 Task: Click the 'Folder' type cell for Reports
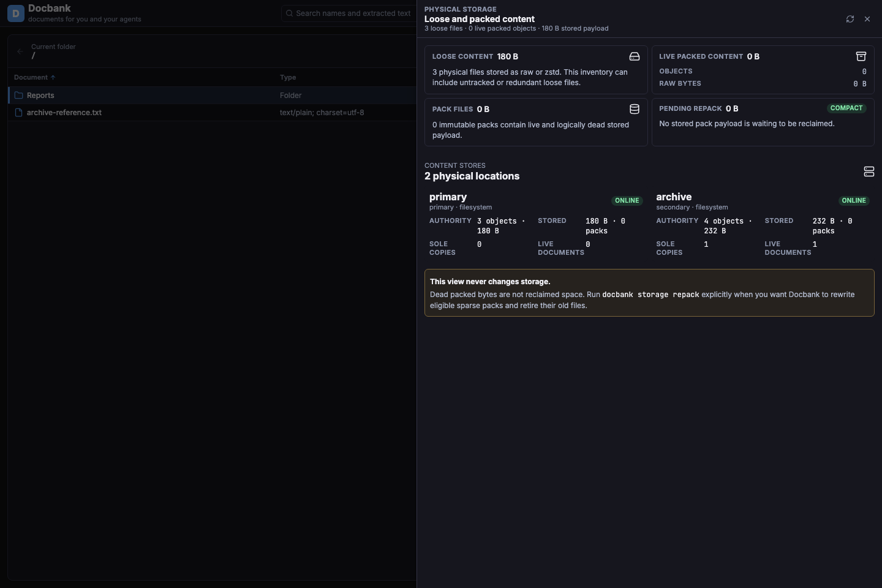coord(290,96)
